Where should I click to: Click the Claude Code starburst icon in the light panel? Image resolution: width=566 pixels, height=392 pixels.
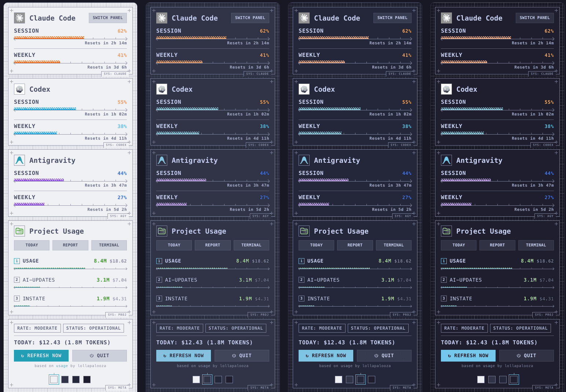(19, 18)
